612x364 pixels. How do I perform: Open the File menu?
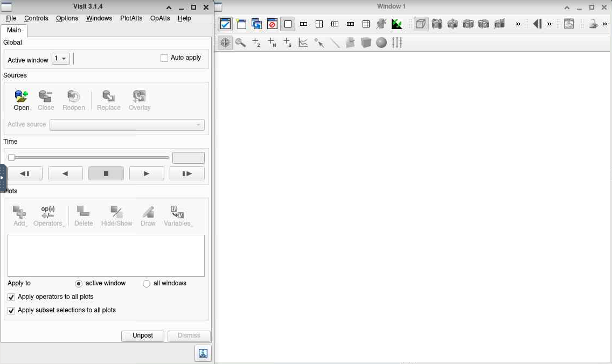point(11,18)
